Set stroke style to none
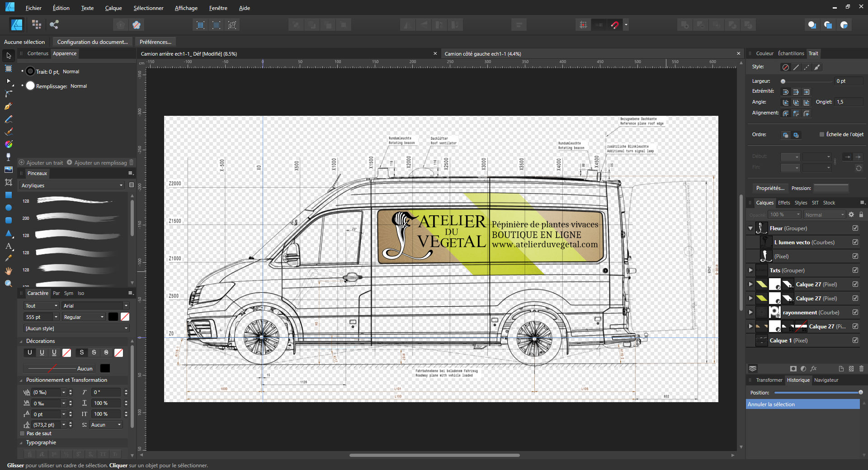The width and height of the screenshot is (868, 470). [786, 67]
